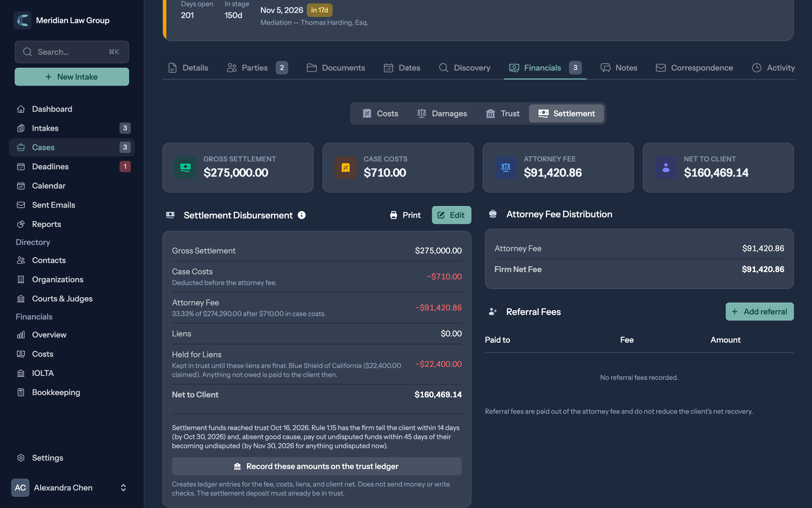812x508 pixels.
Task: Click the IOLTA bank icon
Action: point(21,373)
